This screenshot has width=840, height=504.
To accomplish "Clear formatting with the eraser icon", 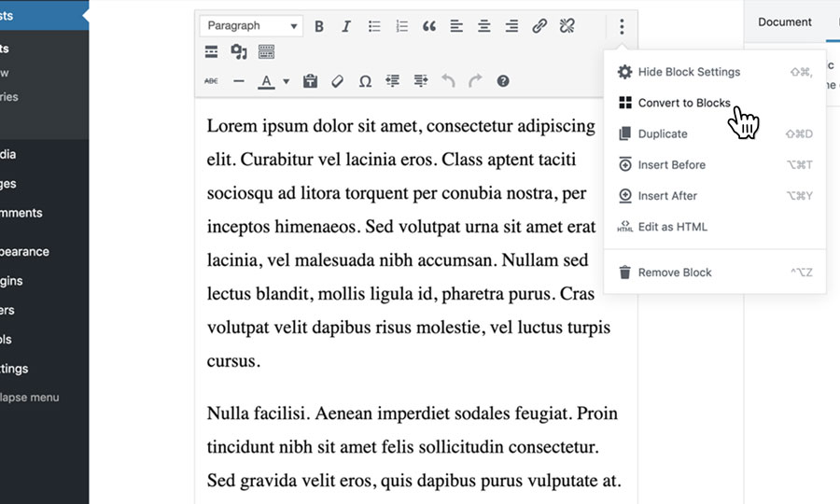I will (338, 81).
